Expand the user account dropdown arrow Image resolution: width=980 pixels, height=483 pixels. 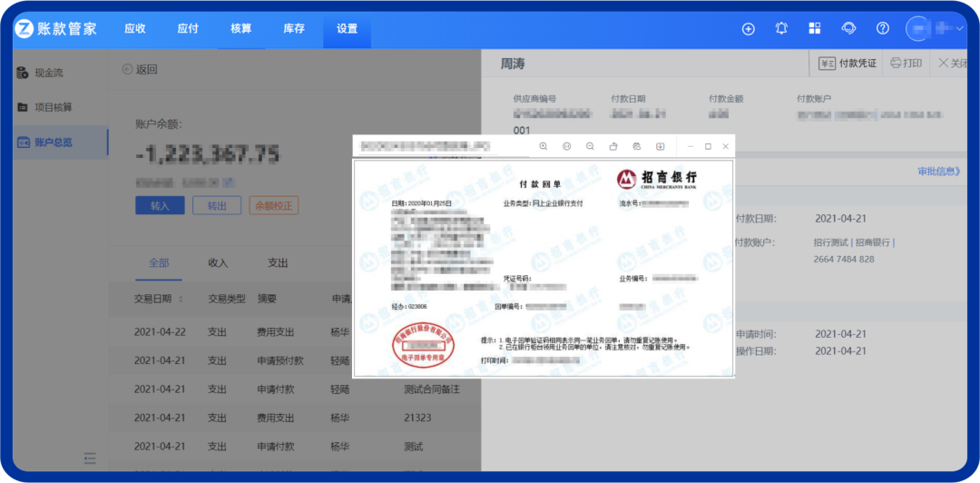click(x=960, y=29)
